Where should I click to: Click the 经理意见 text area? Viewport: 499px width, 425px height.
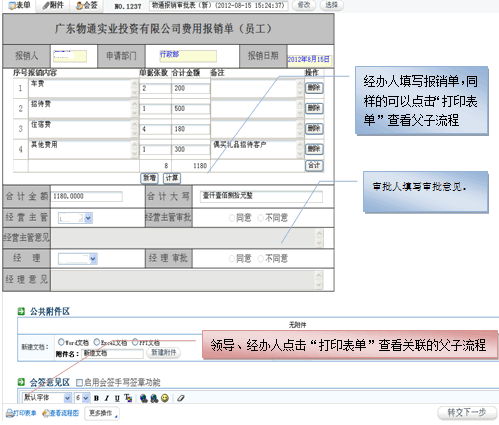click(x=187, y=280)
